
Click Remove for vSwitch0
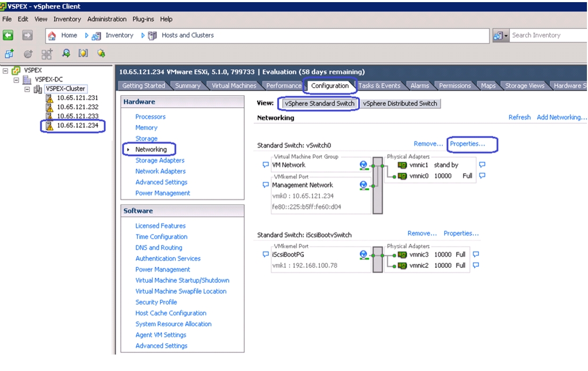pos(428,144)
